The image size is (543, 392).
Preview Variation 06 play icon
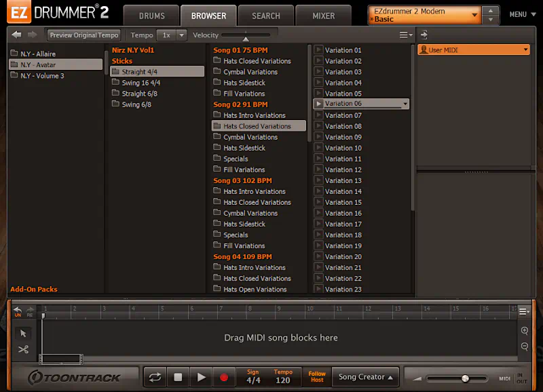[x=318, y=104]
